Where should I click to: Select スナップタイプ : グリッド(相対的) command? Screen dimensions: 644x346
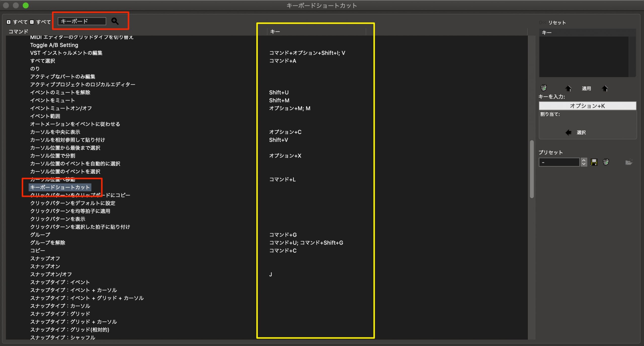point(70,330)
